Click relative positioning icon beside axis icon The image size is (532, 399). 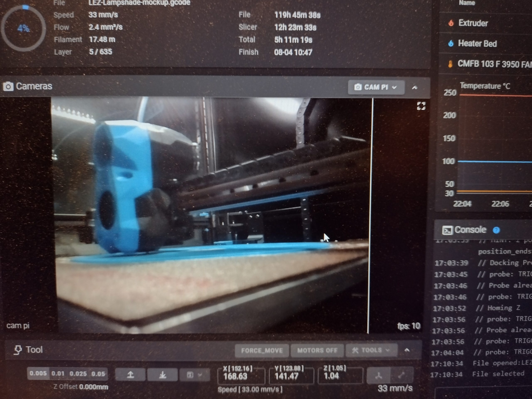pos(401,376)
